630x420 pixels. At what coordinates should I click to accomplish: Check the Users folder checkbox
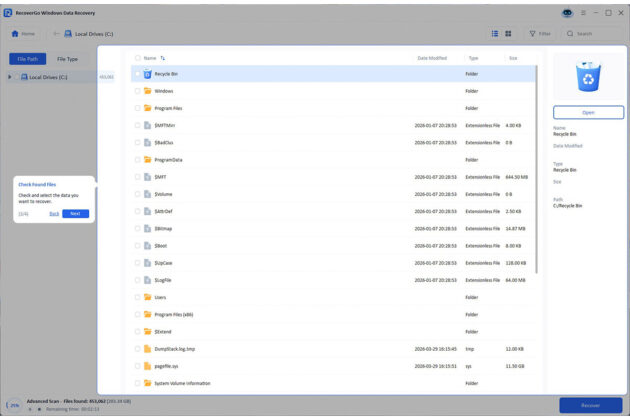click(137, 297)
